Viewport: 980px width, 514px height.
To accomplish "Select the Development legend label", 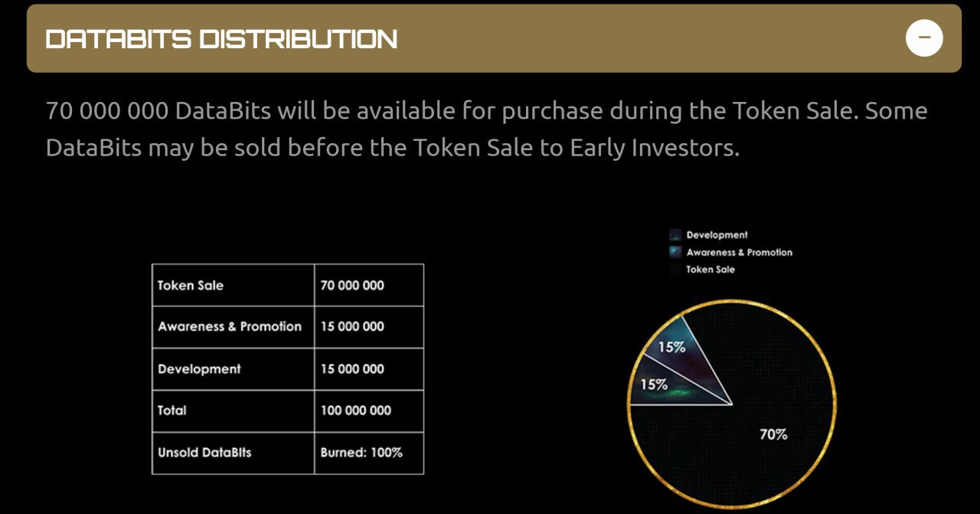I will point(717,235).
